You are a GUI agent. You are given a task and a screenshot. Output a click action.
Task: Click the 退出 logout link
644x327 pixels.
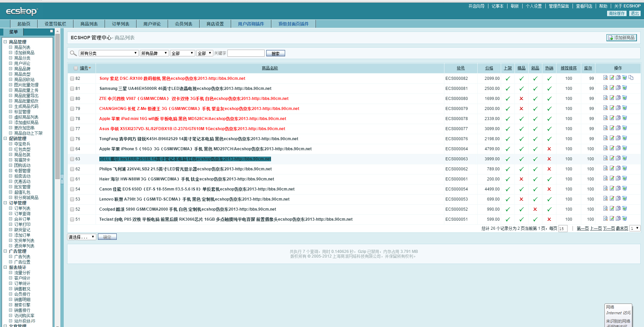[x=635, y=13]
